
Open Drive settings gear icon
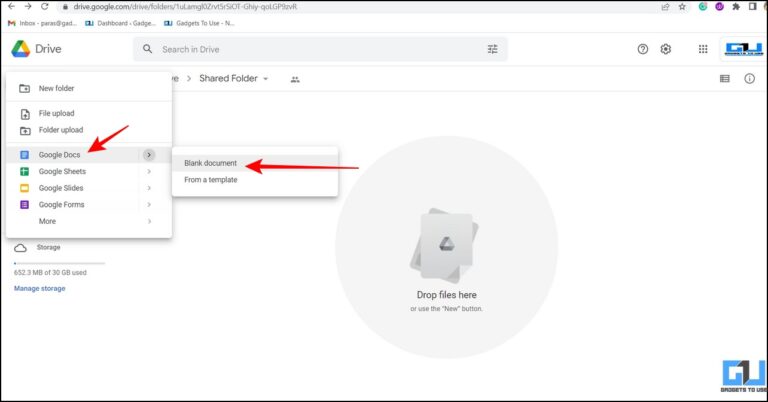pos(666,49)
